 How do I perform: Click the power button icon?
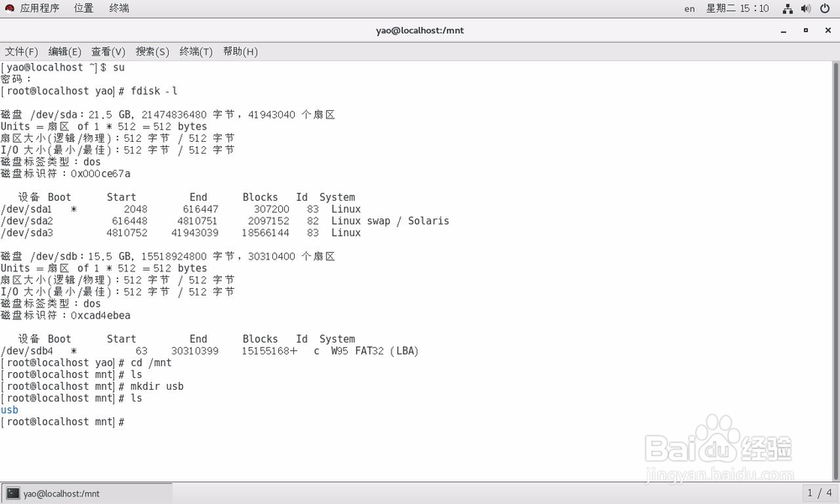click(825, 8)
